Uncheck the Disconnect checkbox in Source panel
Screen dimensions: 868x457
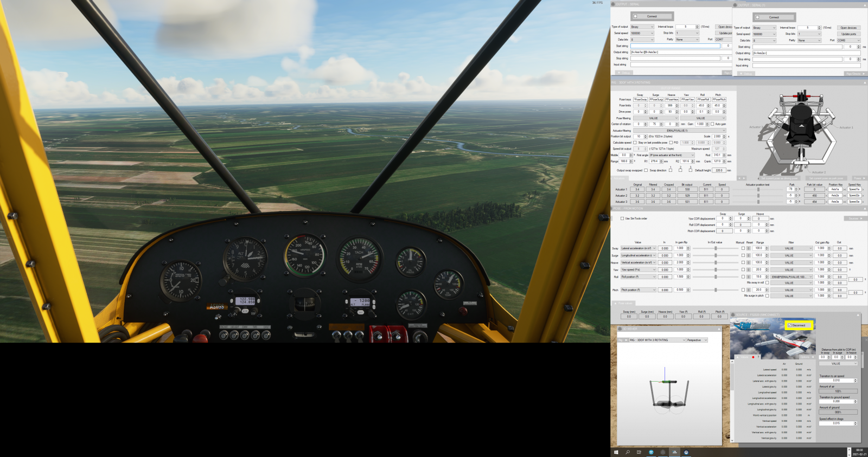[x=789, y=325]
